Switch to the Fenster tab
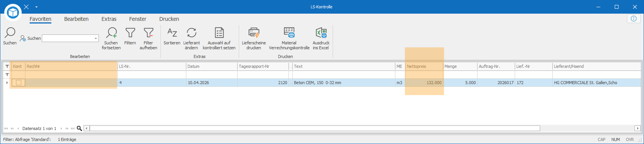The height and width of the screenshot is (144, 644). pyautogui.click(x=138, y=19)
